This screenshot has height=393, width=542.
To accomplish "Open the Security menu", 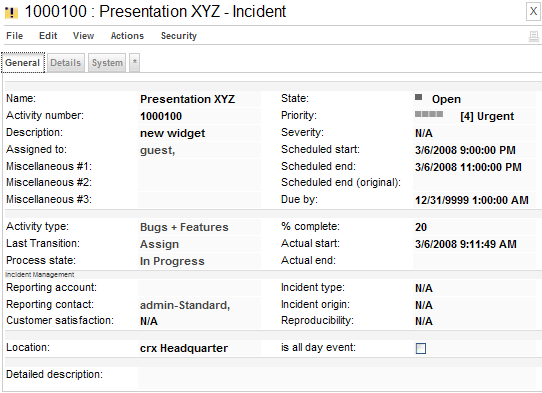I will [179, 36].
